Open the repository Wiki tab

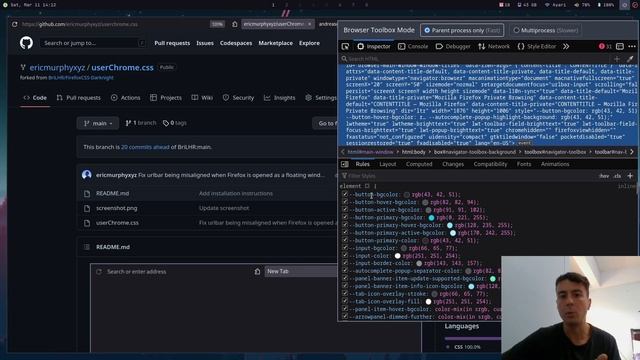(202, 98)
